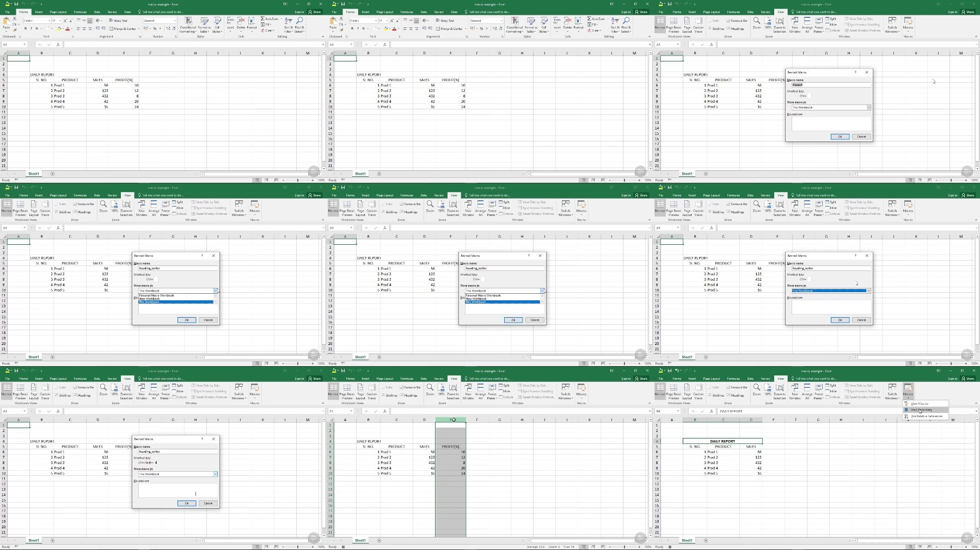Toggle Gridlines checkbox where column E is selected

coord(383,395)
